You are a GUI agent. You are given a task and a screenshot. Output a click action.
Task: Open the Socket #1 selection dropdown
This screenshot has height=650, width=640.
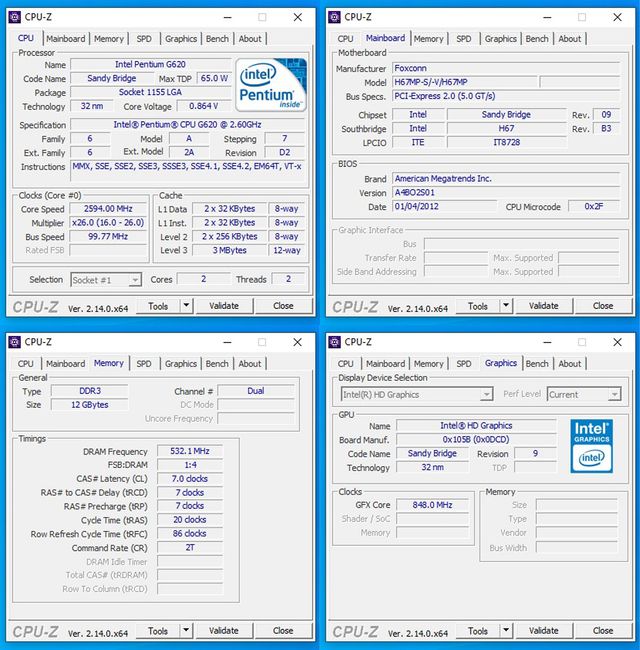point(106,280)
